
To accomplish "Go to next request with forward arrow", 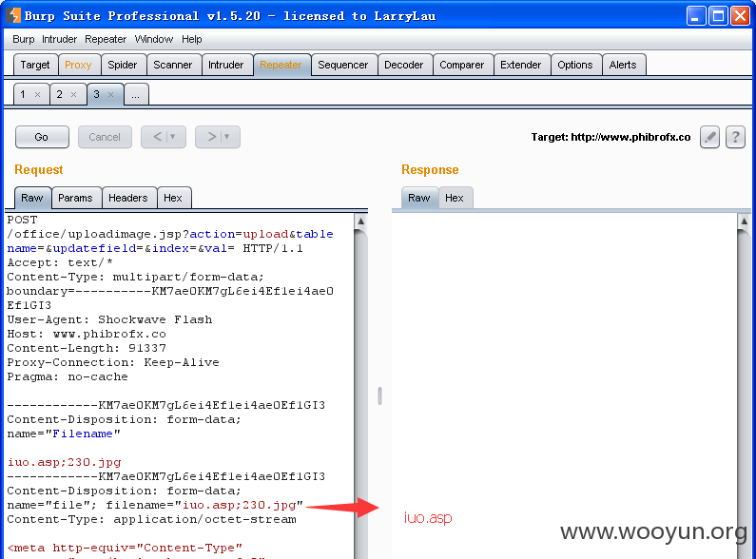I will pos(218,137).
